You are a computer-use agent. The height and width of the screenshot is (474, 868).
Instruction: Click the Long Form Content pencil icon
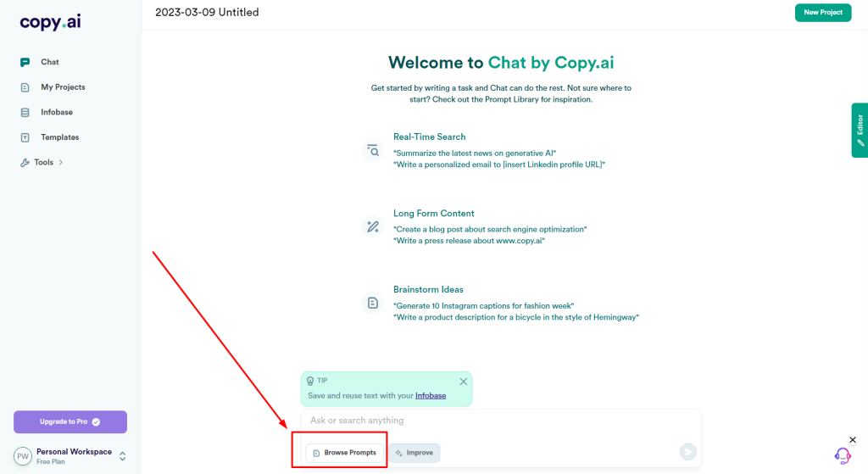373,226
